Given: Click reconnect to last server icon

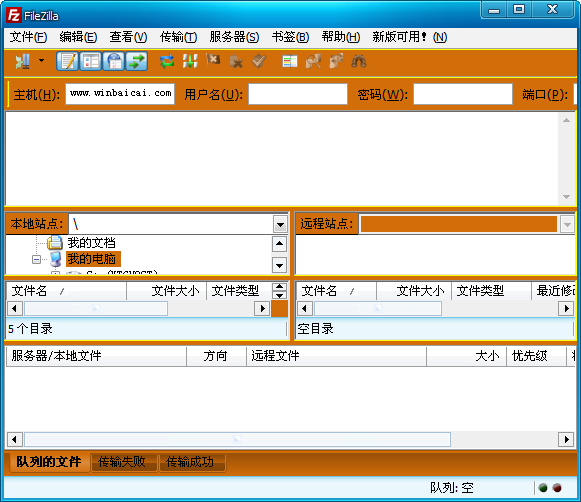Looking at the screenshot, I should [259, 61].
